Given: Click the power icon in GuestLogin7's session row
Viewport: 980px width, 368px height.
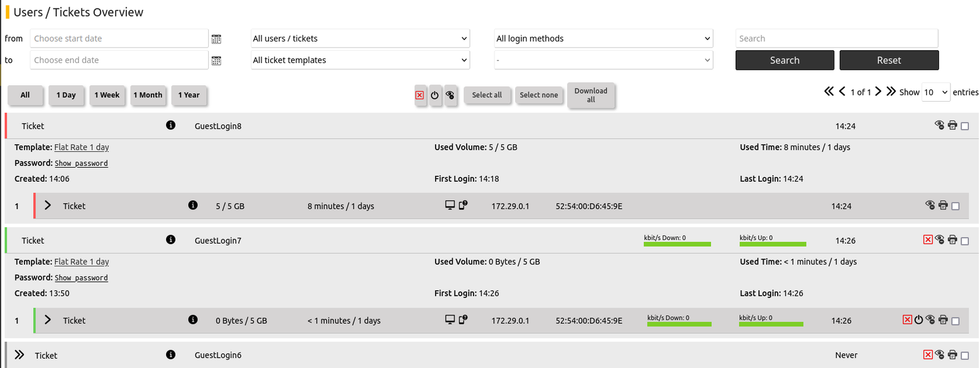Looking at the screenshot, I should (919, 320).
